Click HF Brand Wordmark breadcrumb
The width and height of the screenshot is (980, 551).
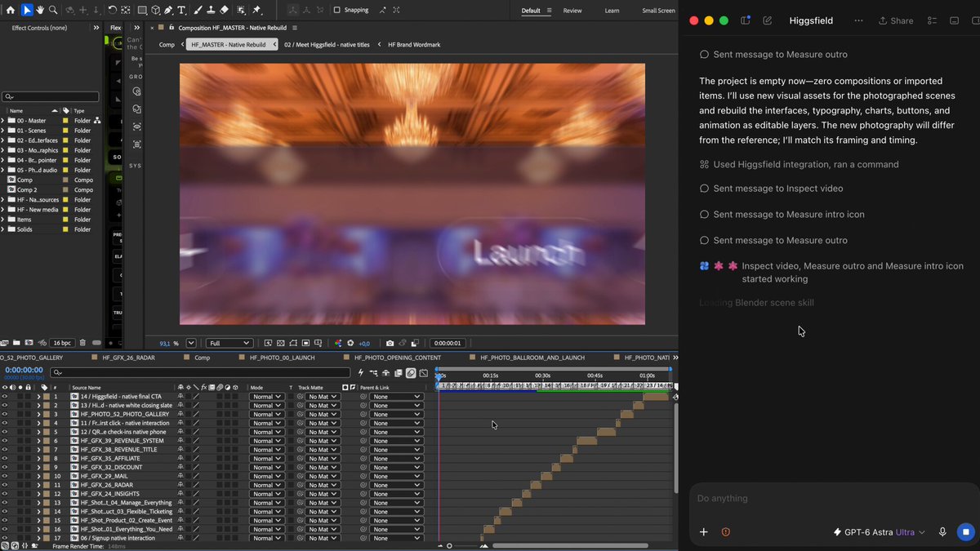[414, 45]
